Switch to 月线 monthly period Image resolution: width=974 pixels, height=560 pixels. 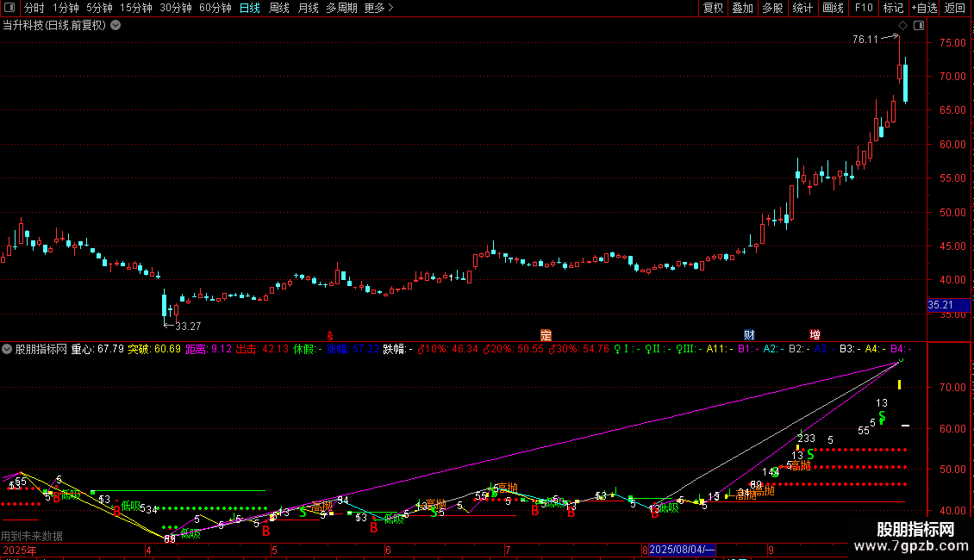click(x=308, y=8)
